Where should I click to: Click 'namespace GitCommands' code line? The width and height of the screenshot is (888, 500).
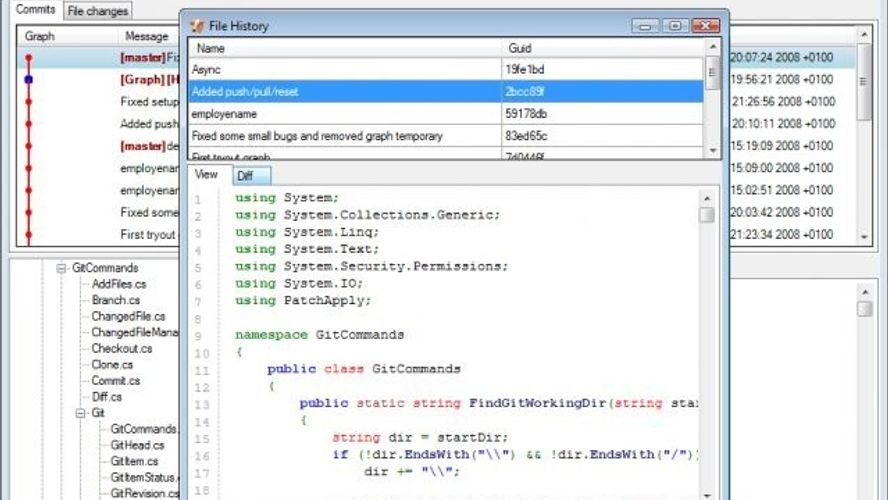tap(319, 335)
